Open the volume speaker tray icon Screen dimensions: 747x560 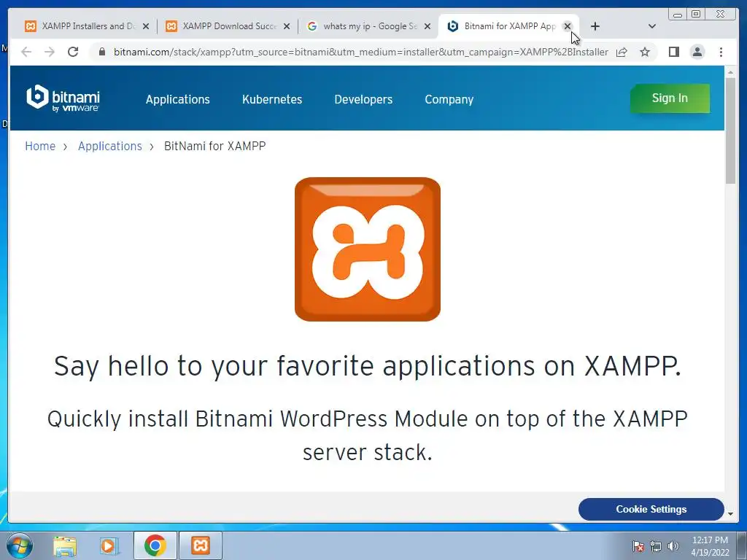673,546
